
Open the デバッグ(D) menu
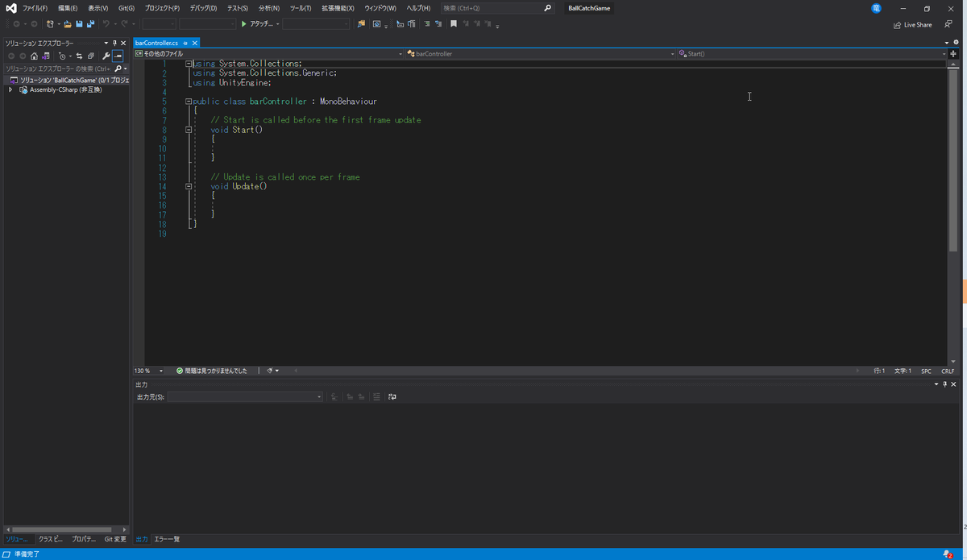[x=203, y=8]
